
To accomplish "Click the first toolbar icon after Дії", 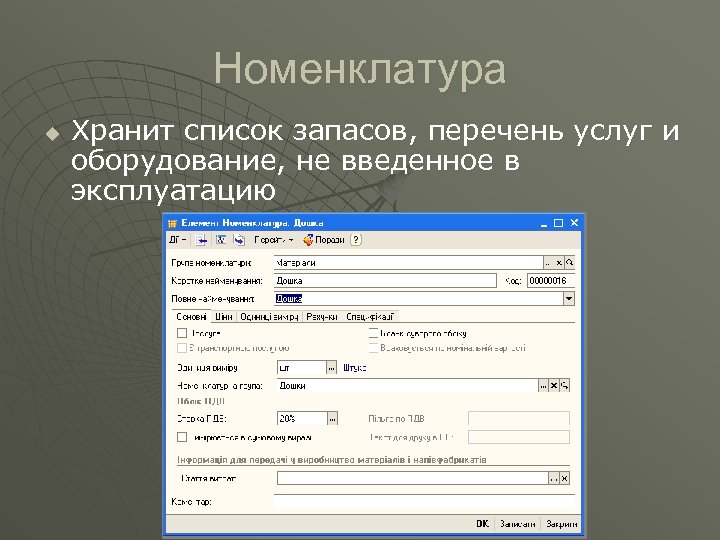I will [x=201, y=240].
